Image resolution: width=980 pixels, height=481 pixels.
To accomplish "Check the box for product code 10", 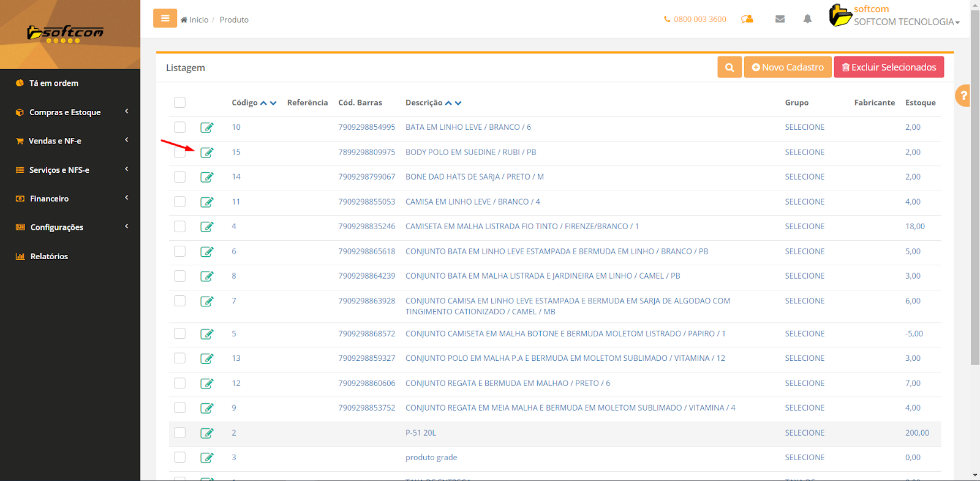I will [x=179, y=127].
